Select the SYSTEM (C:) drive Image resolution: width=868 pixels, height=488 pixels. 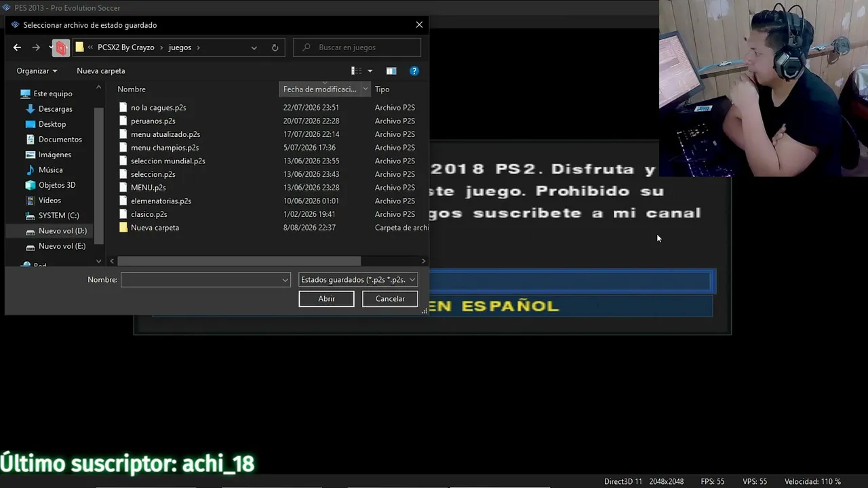click(59, 216)
